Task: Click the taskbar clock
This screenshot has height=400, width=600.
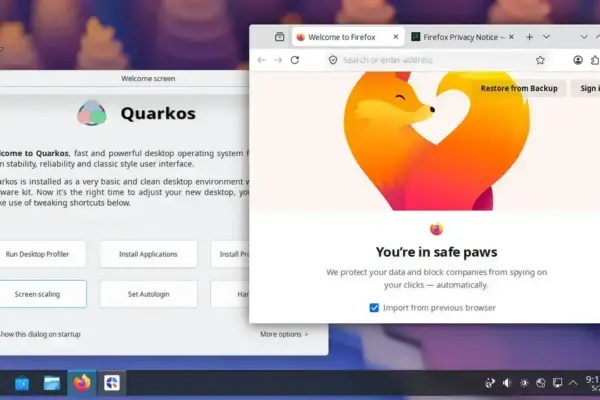Action: tap(592, 383)
